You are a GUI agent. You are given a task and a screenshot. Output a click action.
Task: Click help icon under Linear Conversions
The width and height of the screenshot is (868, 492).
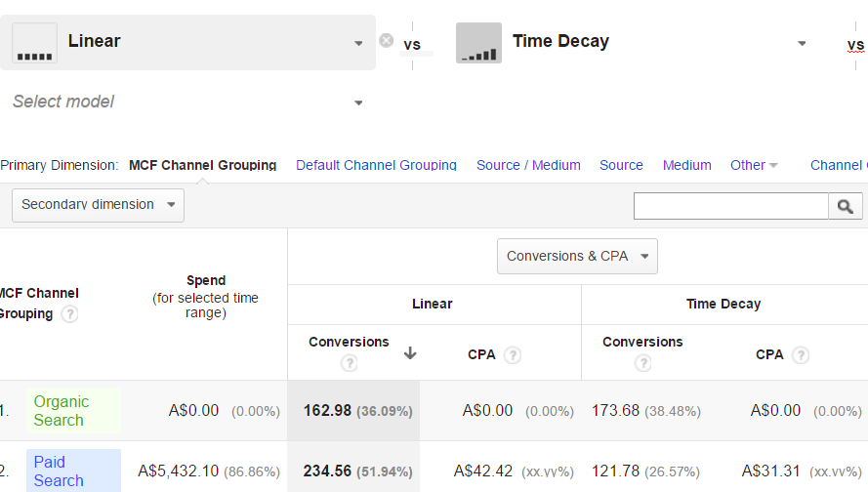click(349, 363)
